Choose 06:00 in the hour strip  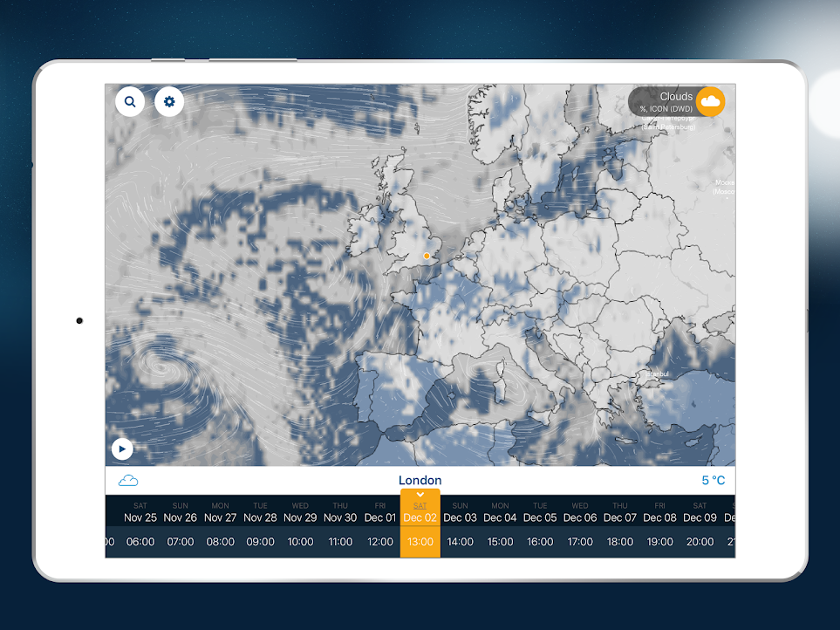(140, 542)
